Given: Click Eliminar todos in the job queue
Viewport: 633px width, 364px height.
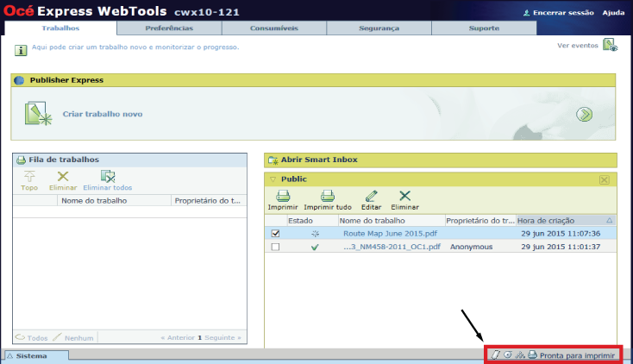Looking at the screenshot, I should (108, 180).
